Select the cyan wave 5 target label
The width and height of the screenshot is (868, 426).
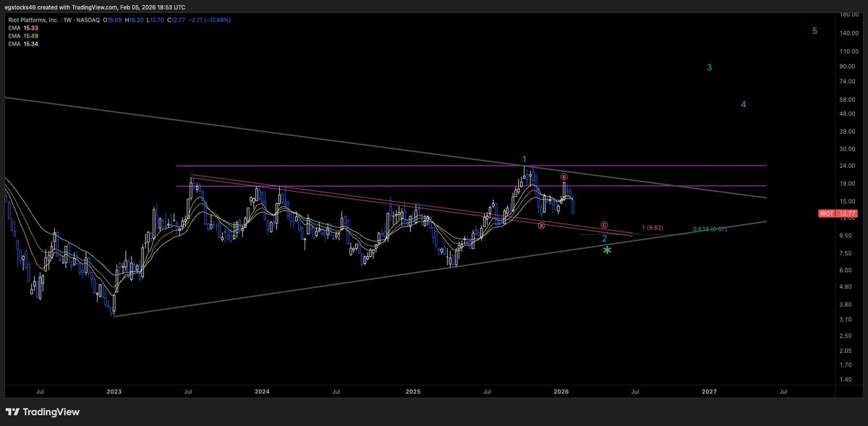(x=814, y=30)
